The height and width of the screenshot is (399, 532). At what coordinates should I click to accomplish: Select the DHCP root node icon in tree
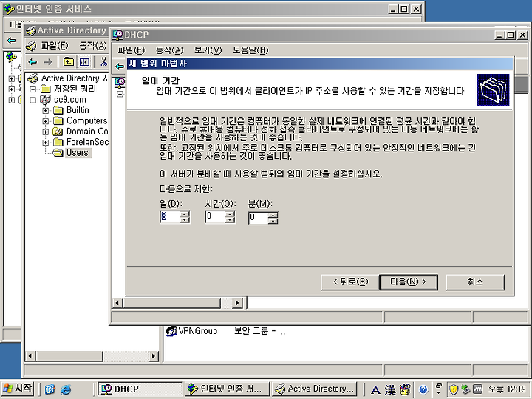tap(120, 82)
